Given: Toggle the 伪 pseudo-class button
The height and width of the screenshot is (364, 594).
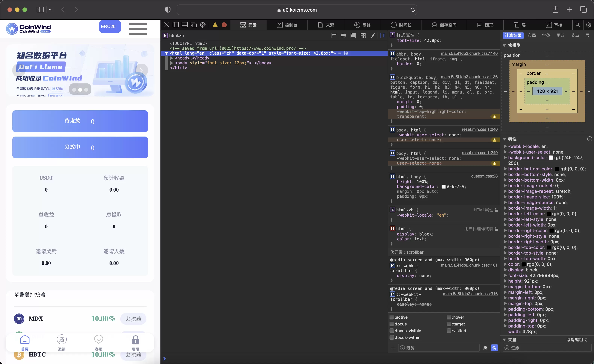Looking at the screenshot, I should point(494,348).
